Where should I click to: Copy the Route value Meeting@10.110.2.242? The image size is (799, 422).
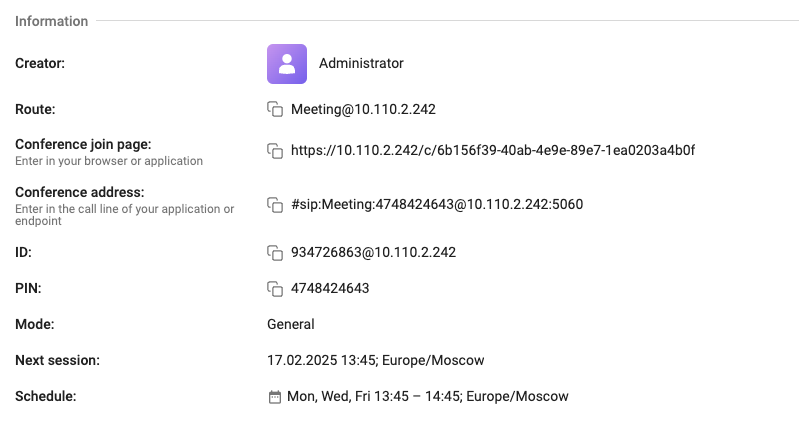(x=275, y=110)
